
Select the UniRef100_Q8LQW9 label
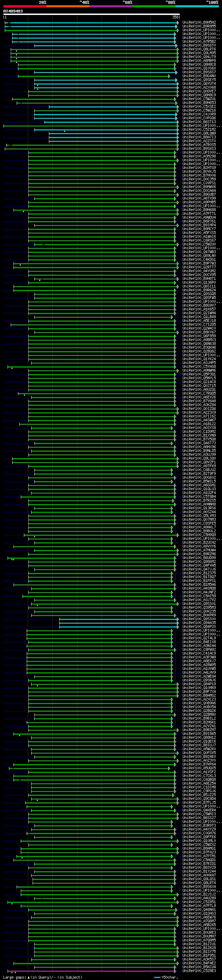coord(199,133)
